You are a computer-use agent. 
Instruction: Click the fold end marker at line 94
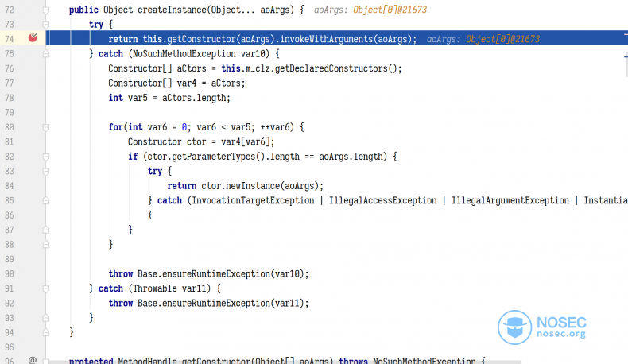click(46, 333)
